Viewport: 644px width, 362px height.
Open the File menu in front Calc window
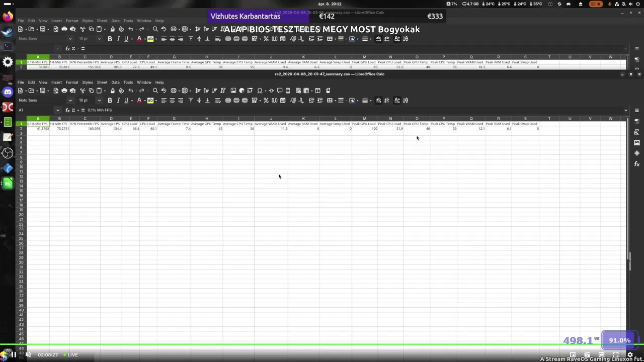pyautogui.click(x=21, y=82)
